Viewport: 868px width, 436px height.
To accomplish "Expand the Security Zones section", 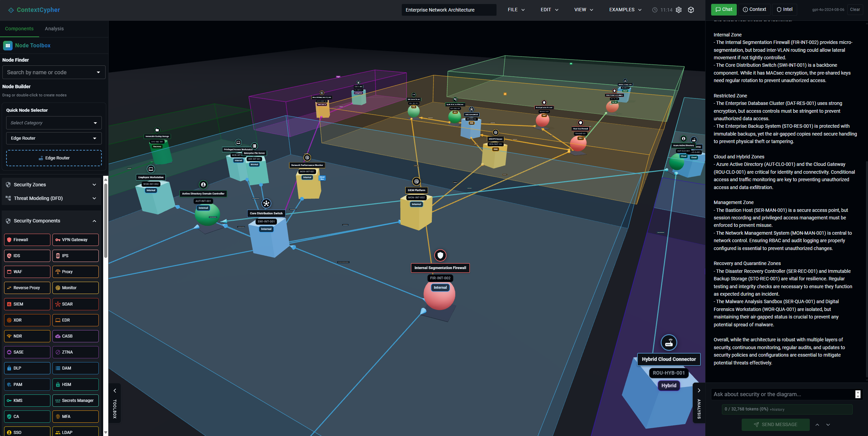I will (51, 184).
